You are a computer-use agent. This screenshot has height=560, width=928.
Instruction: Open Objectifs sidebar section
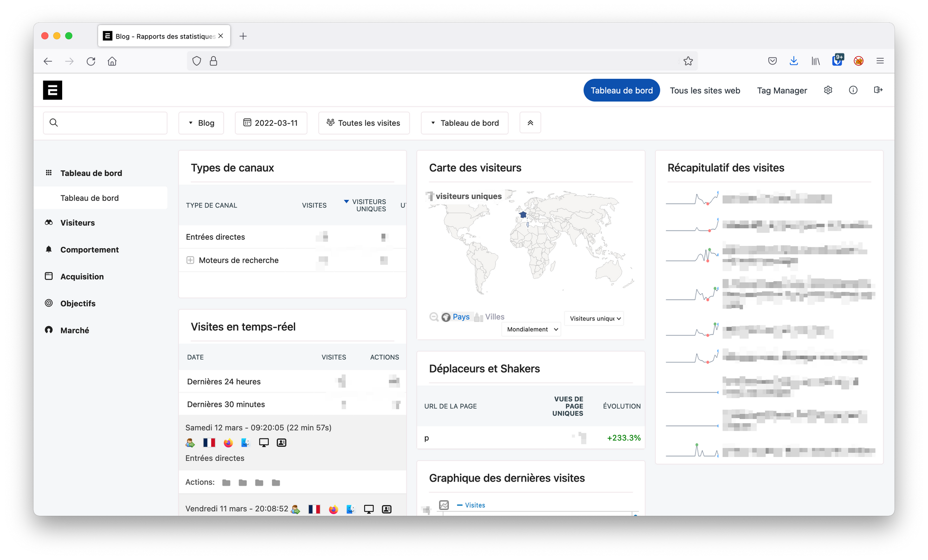(x=78, y=303)
